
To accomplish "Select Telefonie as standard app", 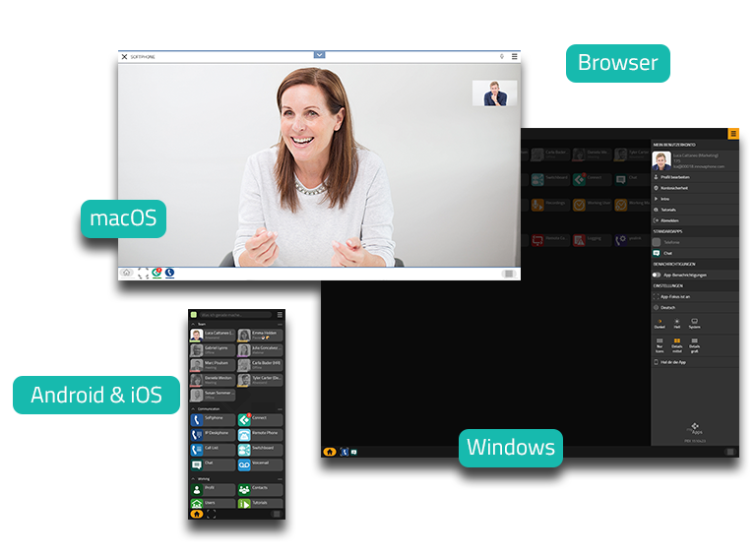I will [695, 242].
